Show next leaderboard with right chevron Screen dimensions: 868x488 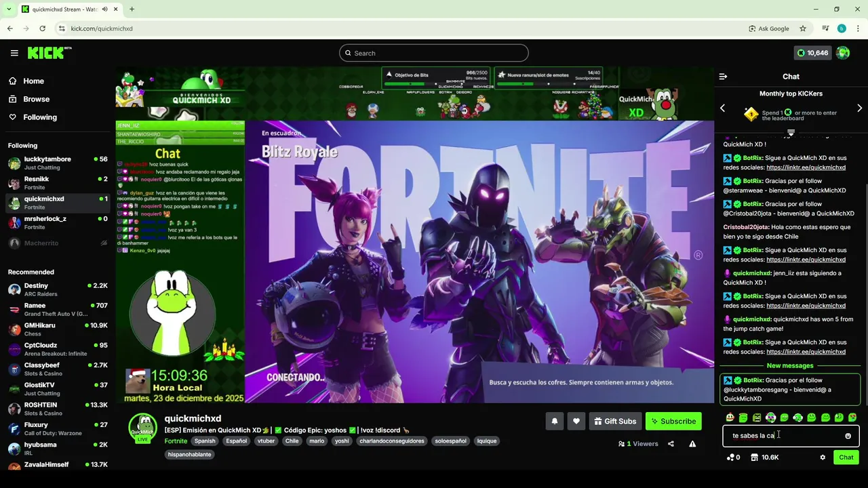[859, 108]
